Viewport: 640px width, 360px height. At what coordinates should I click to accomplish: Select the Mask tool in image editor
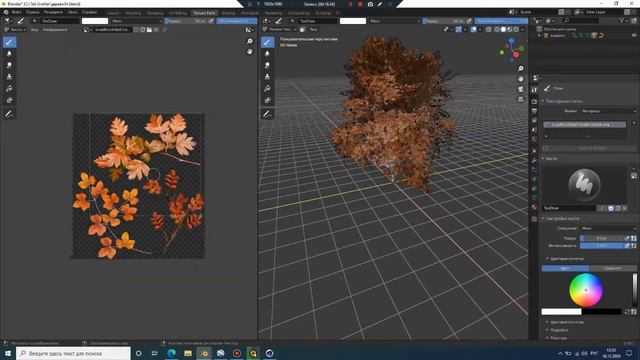point(9,100)
